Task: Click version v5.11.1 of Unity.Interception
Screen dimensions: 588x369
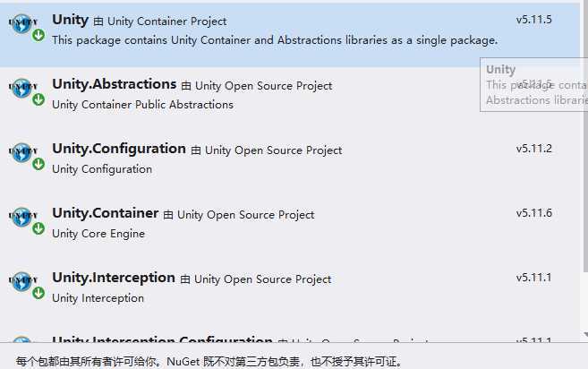Action: click(533, 278)
